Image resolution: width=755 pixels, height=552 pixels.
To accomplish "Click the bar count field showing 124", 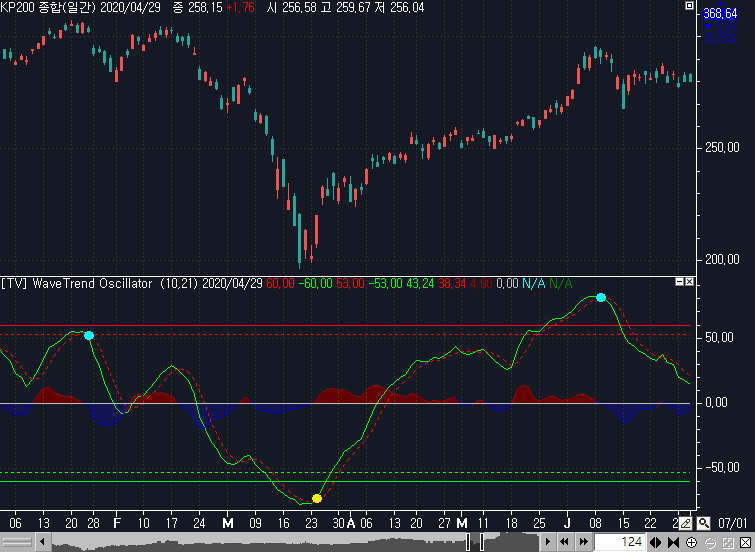I will [620, 542].
